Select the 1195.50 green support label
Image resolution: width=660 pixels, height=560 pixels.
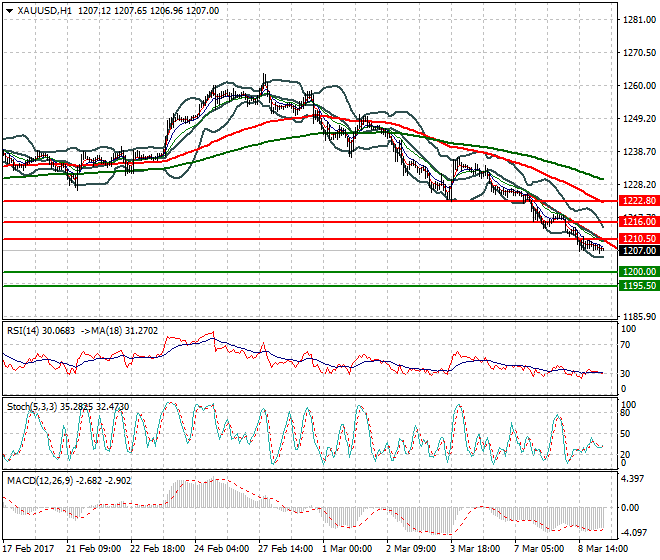tap(639, 286)
